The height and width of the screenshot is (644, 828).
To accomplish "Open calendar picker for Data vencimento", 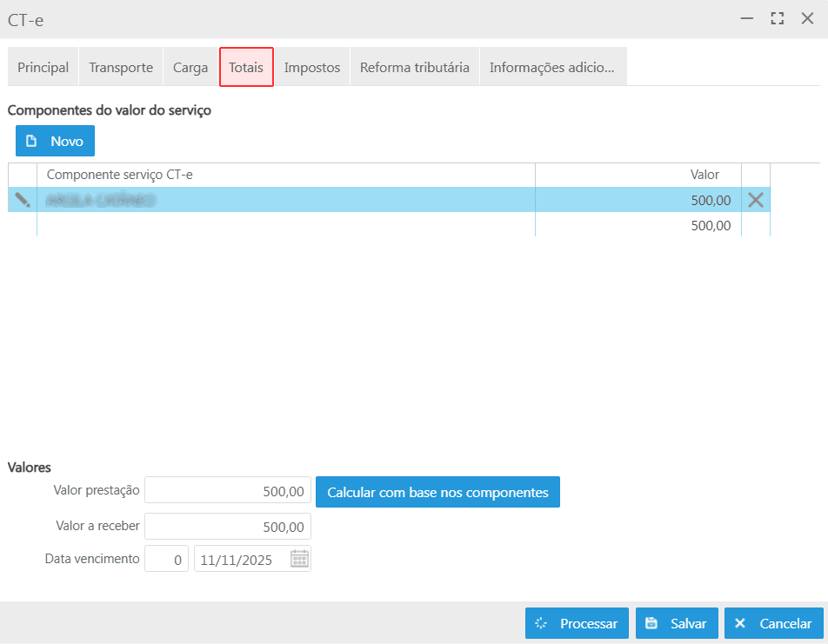I will click(x=299, y=559).
